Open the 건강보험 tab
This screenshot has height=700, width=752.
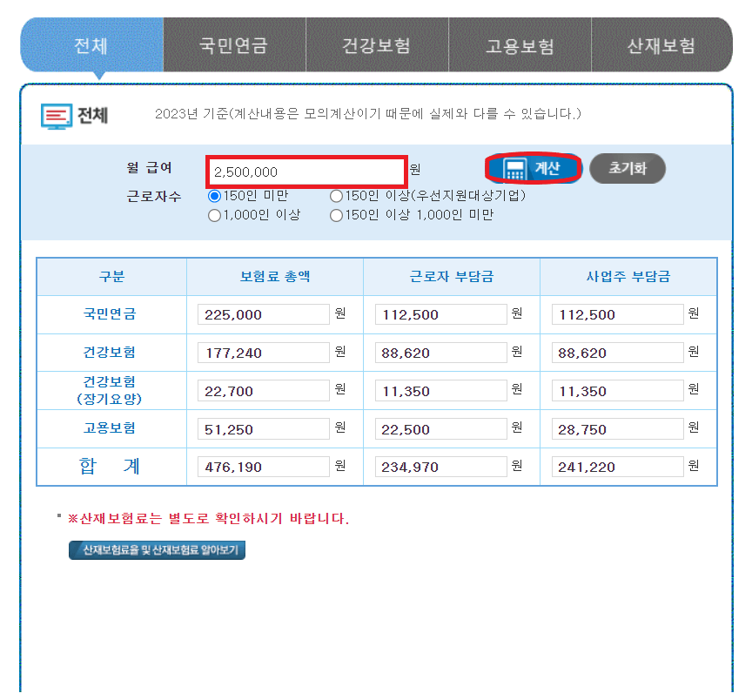click(x=377, y=45)
